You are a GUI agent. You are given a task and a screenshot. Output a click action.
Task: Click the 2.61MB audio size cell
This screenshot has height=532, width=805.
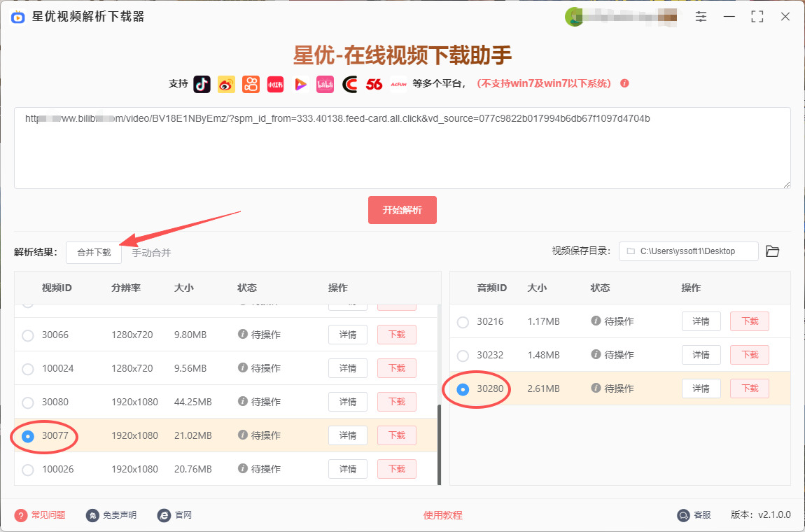[543, 388]
